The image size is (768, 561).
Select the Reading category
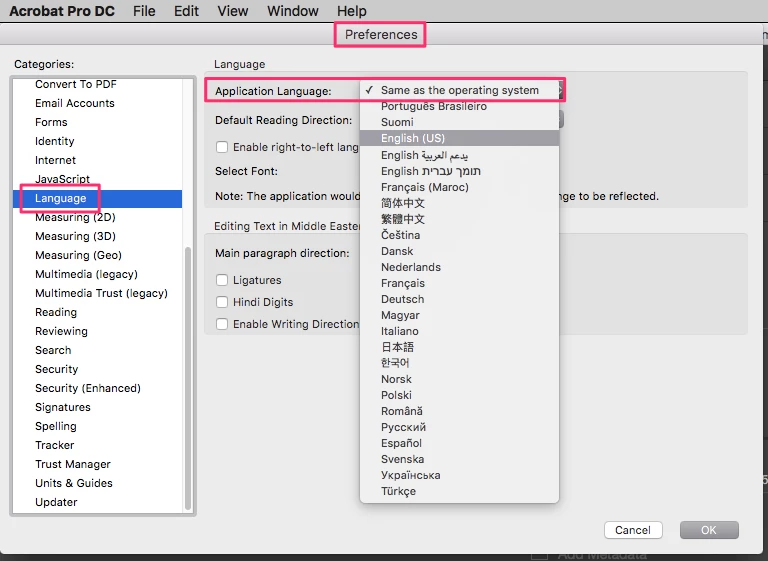click(x=97, y=313)
